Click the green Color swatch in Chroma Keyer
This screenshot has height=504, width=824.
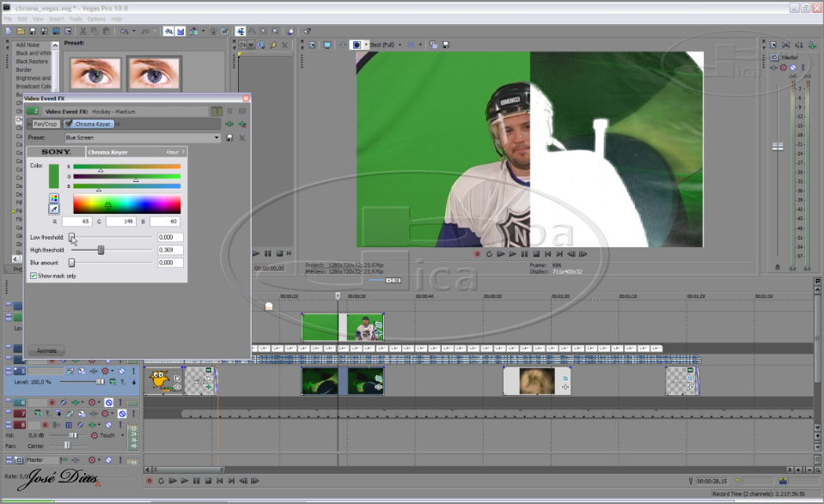pos(54,176)
